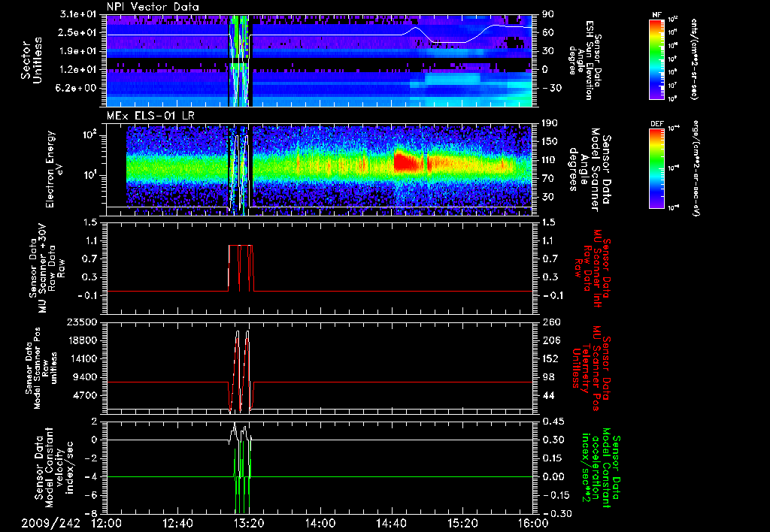Click the '-6' velocity tick value
The height and width of the screenshot is (532, 770).
click(x=92, y=495)
